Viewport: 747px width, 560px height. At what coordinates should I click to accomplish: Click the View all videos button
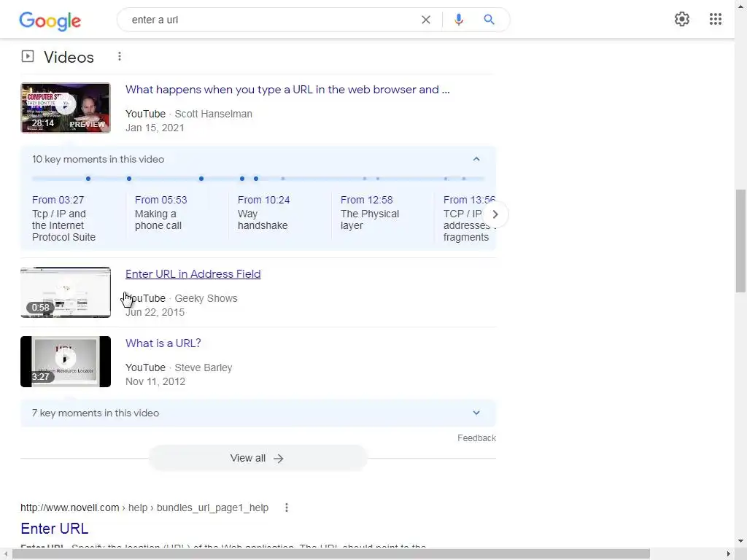pyautogui.click(x=258, y=458)
